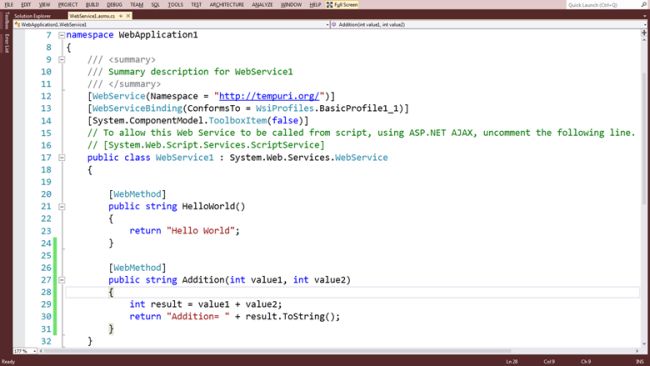650x366 pixels.
Task: Click ToolboxItem attribute on line 14
Action: click(x=238, y=121)
